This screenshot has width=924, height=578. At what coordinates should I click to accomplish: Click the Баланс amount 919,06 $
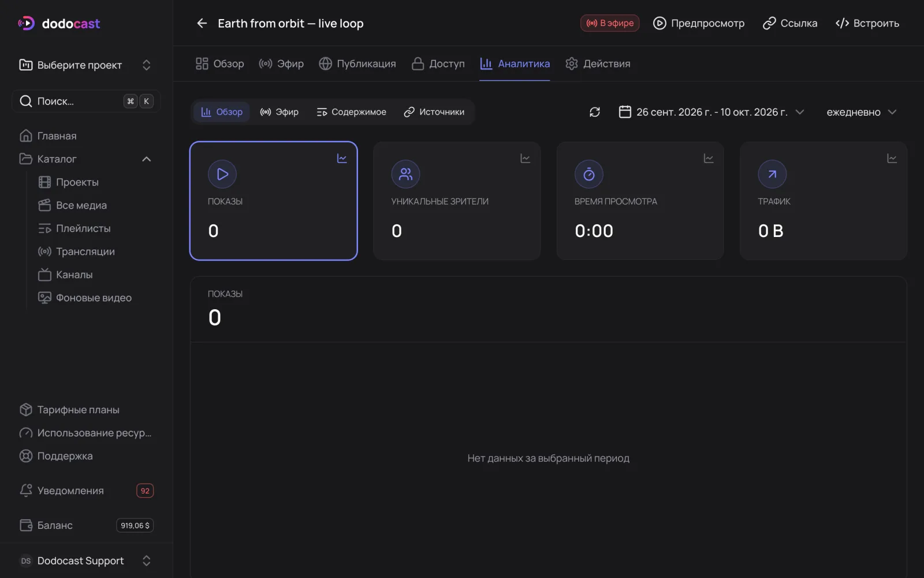(135, 525)
